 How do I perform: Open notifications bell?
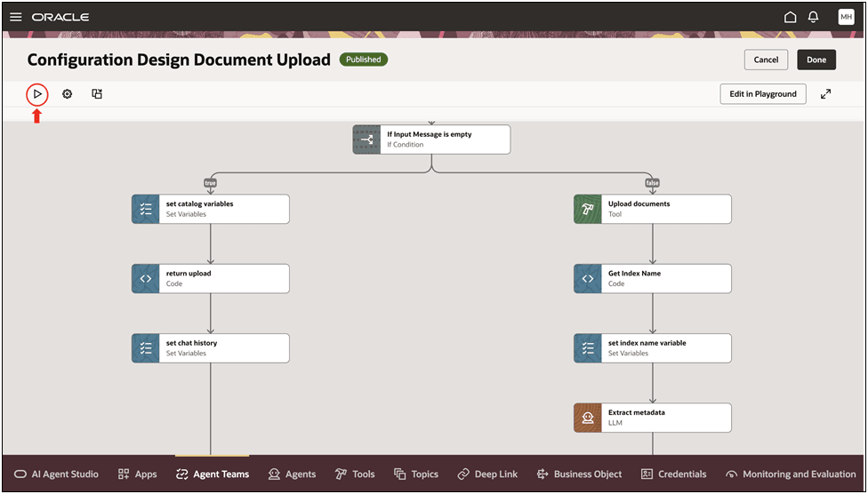point(813,17)
